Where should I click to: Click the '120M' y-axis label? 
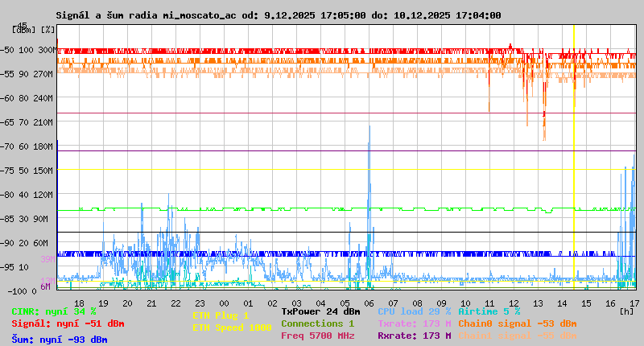click(45, 195)
